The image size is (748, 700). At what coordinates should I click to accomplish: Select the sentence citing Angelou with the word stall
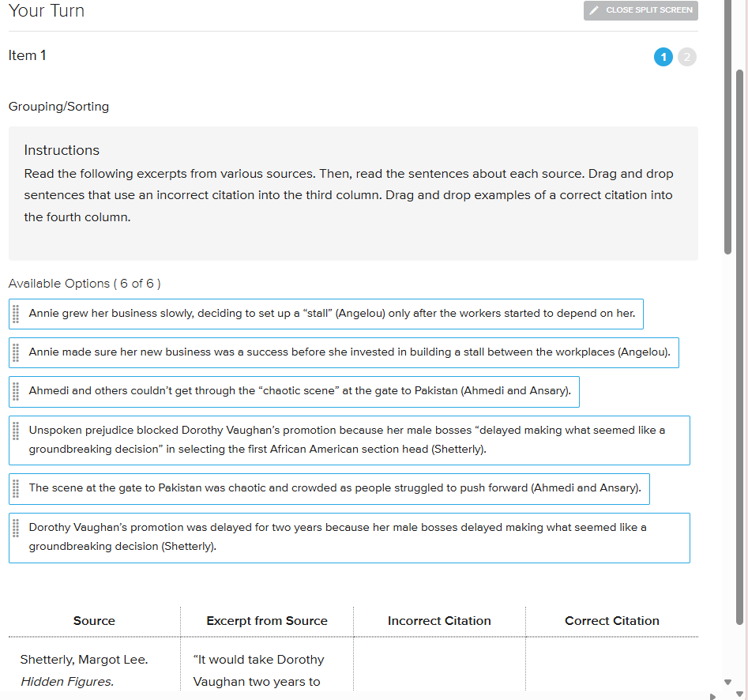[332, 314]
